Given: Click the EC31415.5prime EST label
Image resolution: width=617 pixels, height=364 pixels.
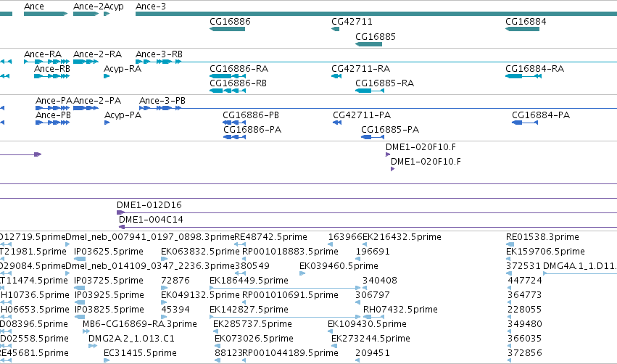Looking at the screenshot, I should [x=140, y=353].
